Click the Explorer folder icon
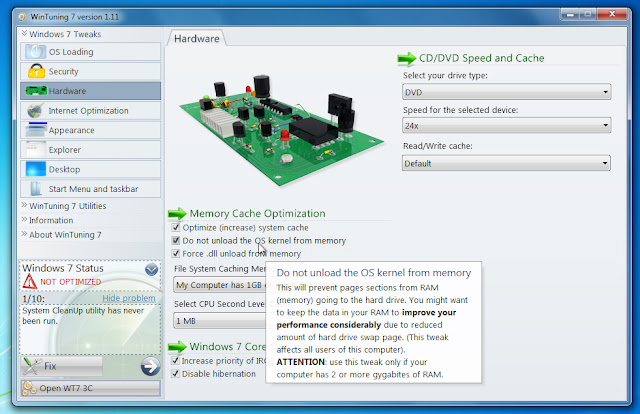 coord(36,149)
